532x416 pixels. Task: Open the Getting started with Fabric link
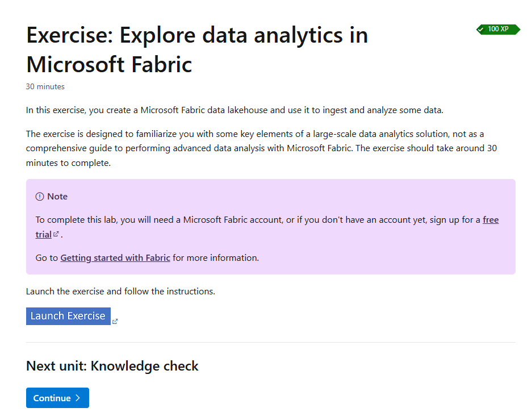tap(115, 257)
